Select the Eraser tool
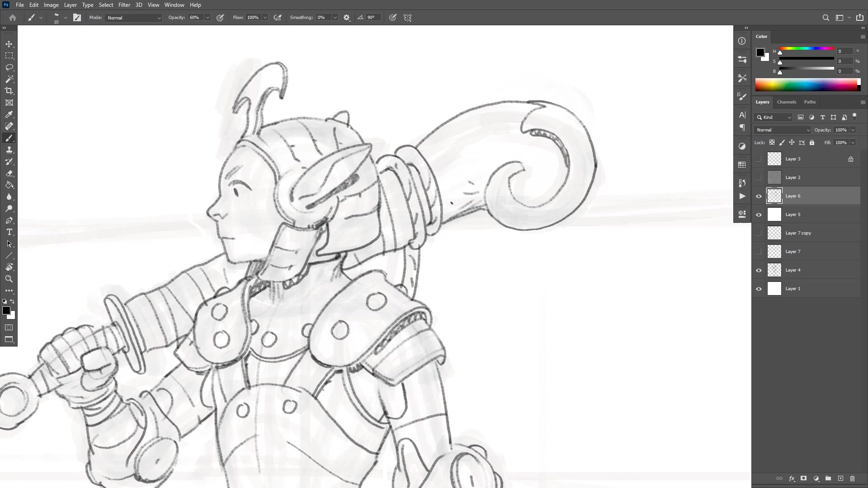This screenshot has height=488, width=868. click(9, 174)
